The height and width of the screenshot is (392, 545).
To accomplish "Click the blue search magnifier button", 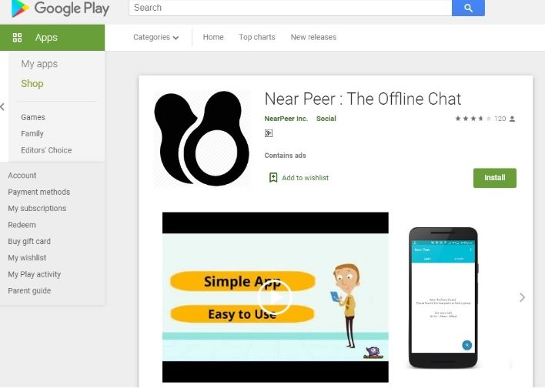I will click(x=468, y=8).
